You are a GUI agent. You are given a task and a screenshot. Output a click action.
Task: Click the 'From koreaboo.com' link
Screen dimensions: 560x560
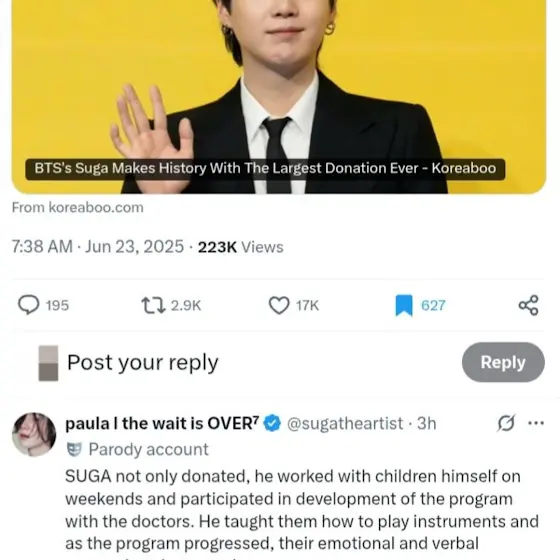[78, 208]
